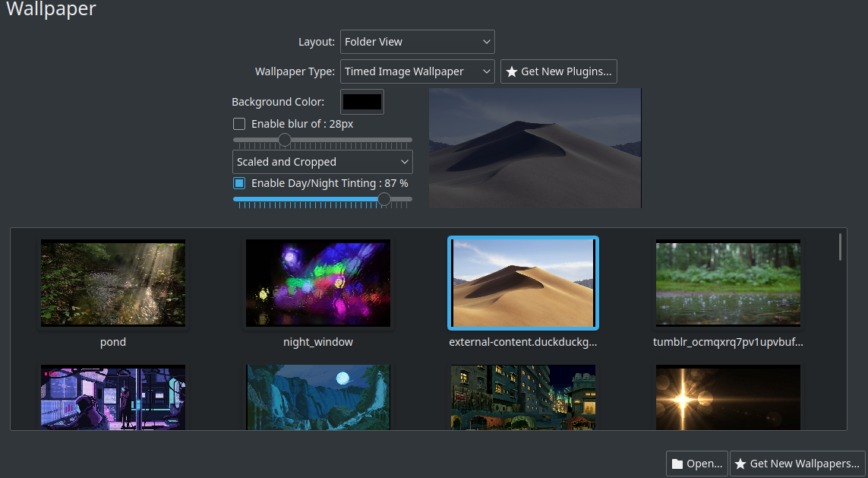The width and height of the screenshot is (868, 478).
Task: Select the purple pixel-art room wallpaper thumbnail
Action: (113, 397)
